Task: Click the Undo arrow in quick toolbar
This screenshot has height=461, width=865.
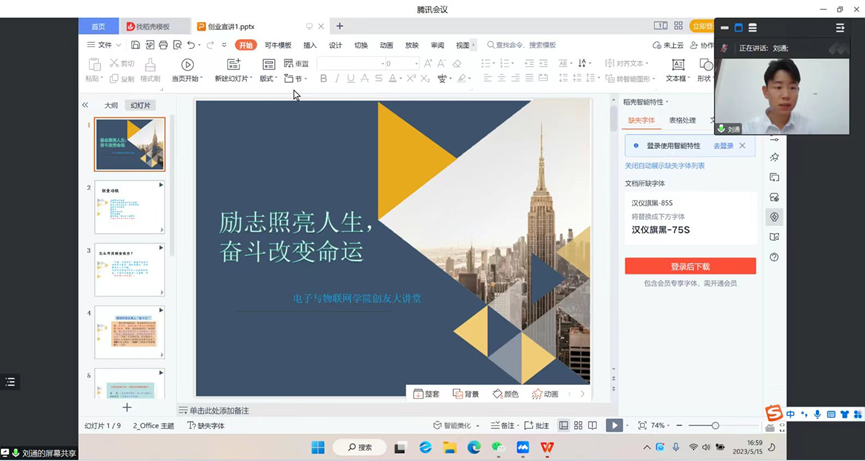Action: [191, 45]
